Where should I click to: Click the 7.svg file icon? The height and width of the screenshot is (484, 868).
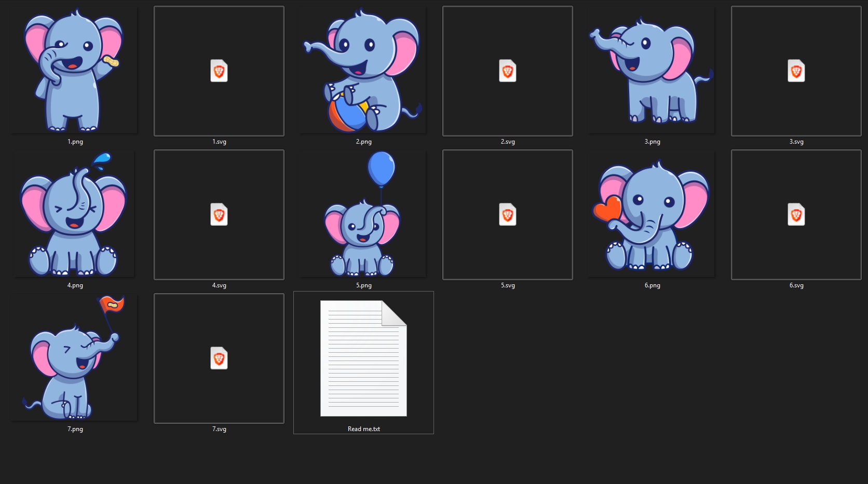[x=219, y=358]
